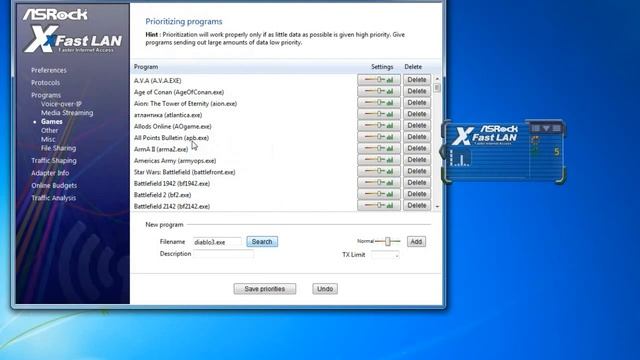Image resolution: width=640 pixels, height=360 pixels.
Task: Delete the Age of Conan entry
Action: (x=417, y=91)
